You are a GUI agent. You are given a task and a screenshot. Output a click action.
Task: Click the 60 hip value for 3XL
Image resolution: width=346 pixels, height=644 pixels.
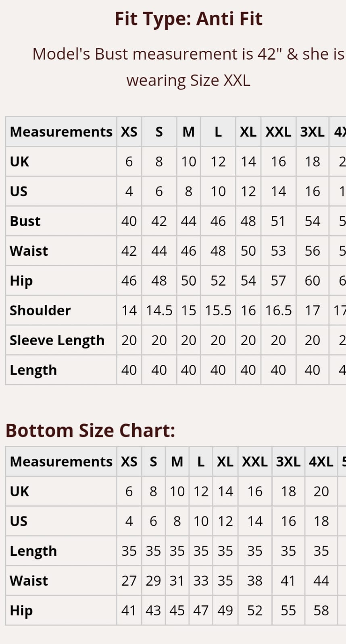(x=313, y=281)
